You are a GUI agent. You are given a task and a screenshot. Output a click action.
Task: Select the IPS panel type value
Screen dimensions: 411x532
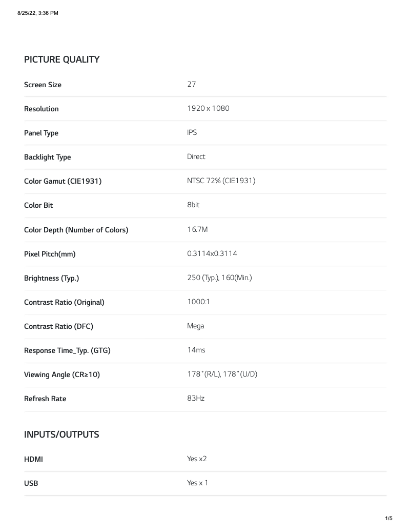click(192, 132)
